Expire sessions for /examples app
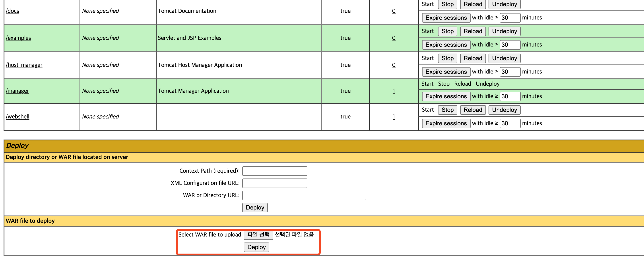 pos(446,45)
